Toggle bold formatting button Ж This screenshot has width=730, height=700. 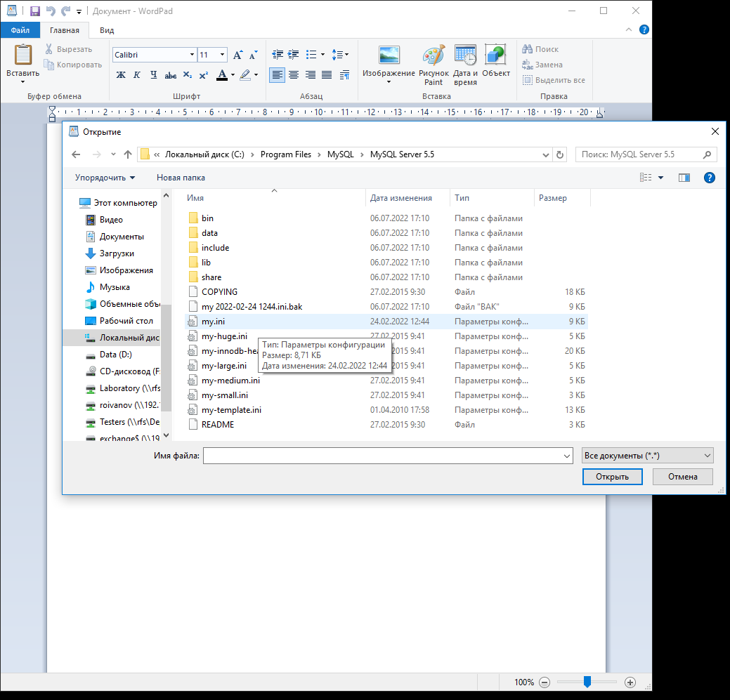coord(121,75)
